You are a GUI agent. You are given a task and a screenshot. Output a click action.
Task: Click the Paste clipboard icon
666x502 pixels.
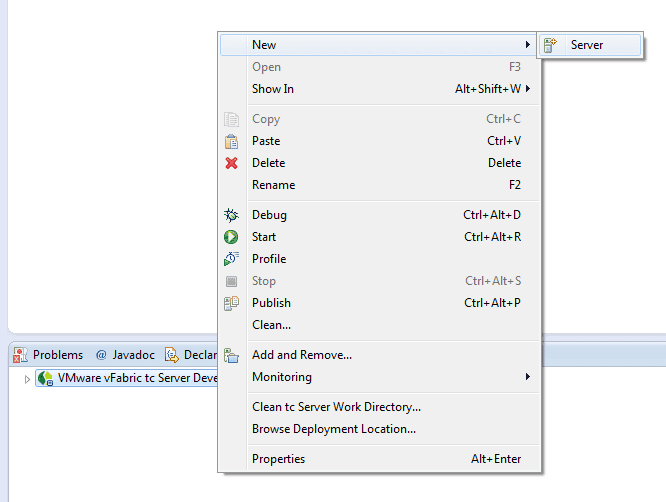point(231,141)
